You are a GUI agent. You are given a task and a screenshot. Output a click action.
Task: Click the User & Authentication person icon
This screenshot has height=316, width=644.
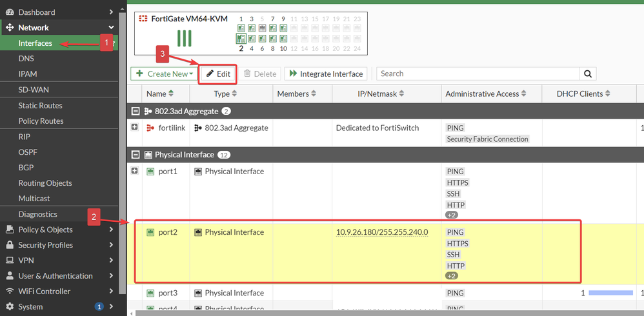point(10,276)
